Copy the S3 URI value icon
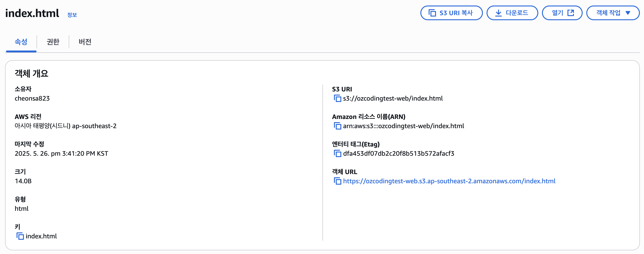 click(337, 98)
